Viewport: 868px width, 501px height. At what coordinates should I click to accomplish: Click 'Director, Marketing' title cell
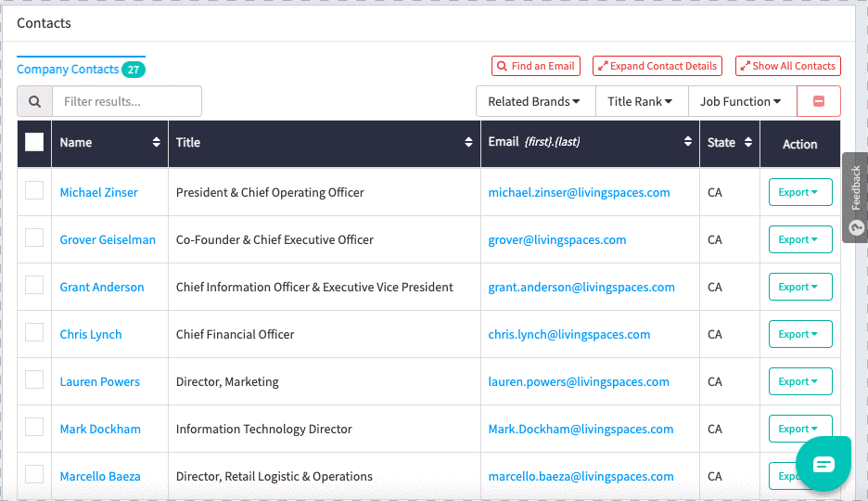click(227, 382)
